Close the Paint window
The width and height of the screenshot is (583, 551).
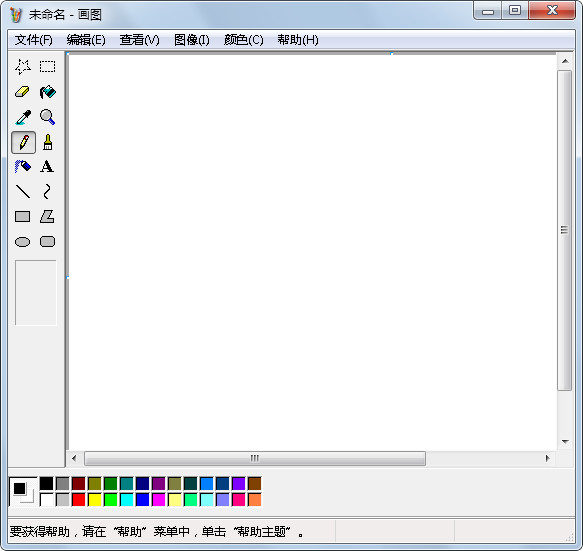click(552, 11)
